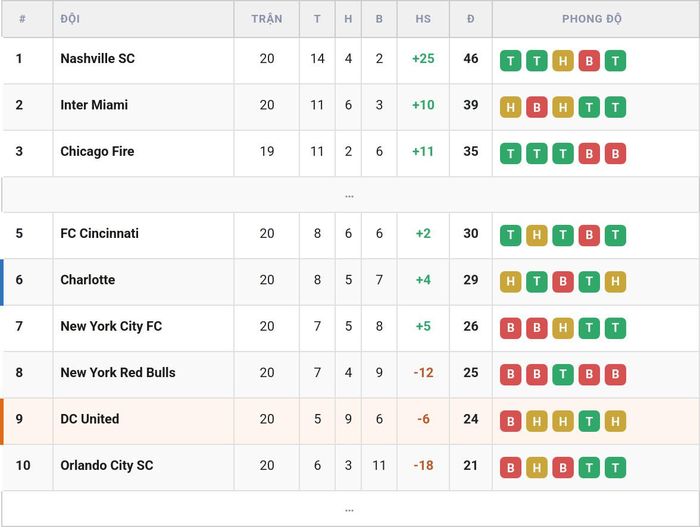Click the ĐỘI column header
700x527 pixels.
70,19
